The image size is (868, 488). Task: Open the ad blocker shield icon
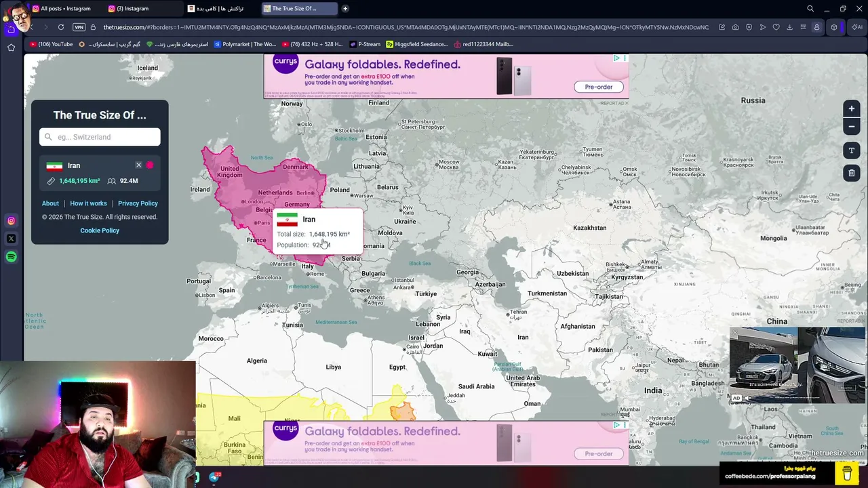(749, 27)
